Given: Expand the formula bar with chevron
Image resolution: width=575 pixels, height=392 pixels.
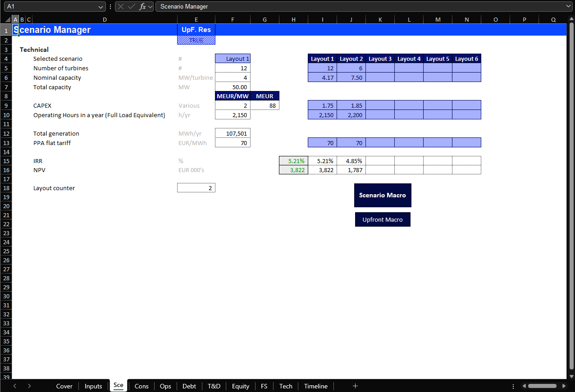Looking at the screenshot, I should [569, 6].
